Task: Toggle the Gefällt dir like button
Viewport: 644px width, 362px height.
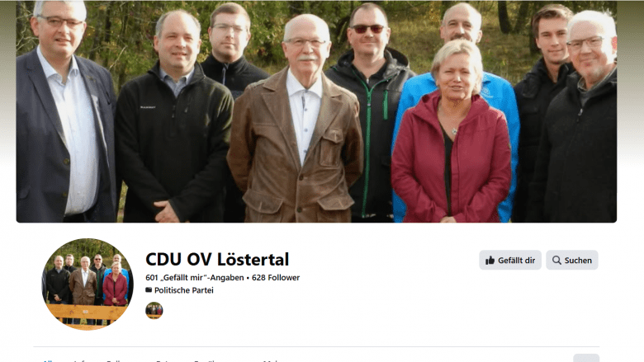Action: tap(510, 260)
